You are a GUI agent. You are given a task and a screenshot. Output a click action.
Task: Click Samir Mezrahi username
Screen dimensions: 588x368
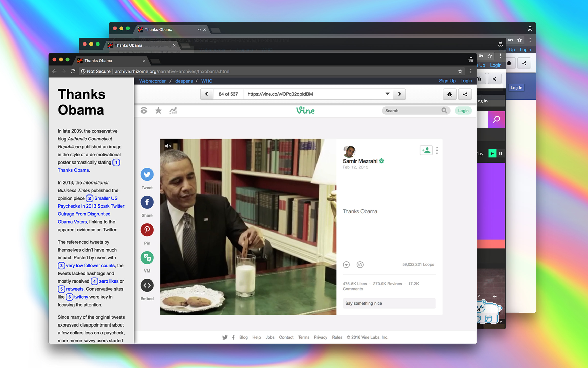coord(360,161)
